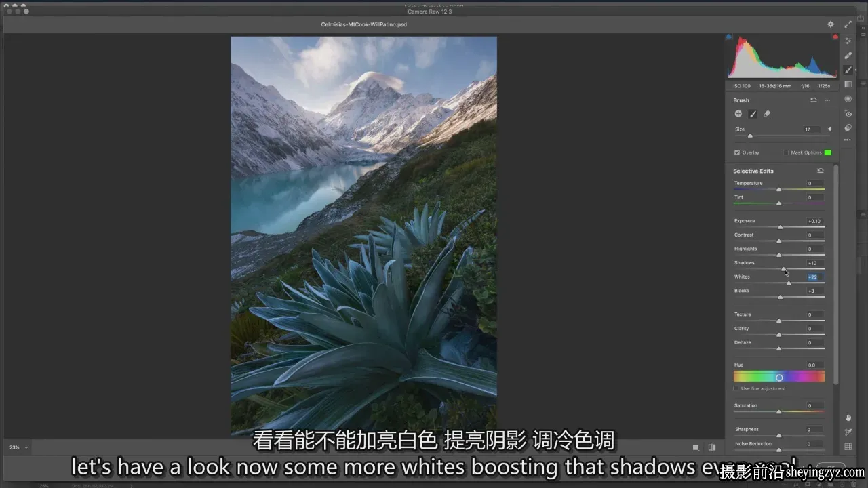
Task: Expand brush Size options triangle
Action: tap(829, 129)
